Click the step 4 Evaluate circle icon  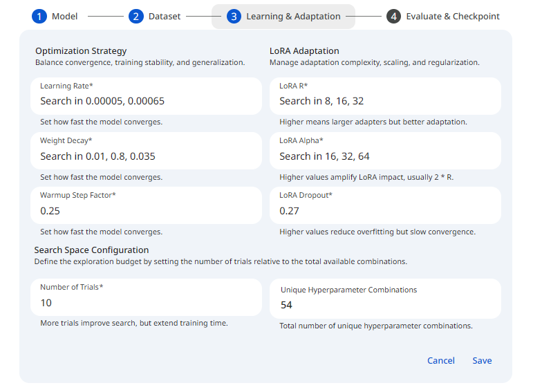pyautogui.click(x=393, y=16)
